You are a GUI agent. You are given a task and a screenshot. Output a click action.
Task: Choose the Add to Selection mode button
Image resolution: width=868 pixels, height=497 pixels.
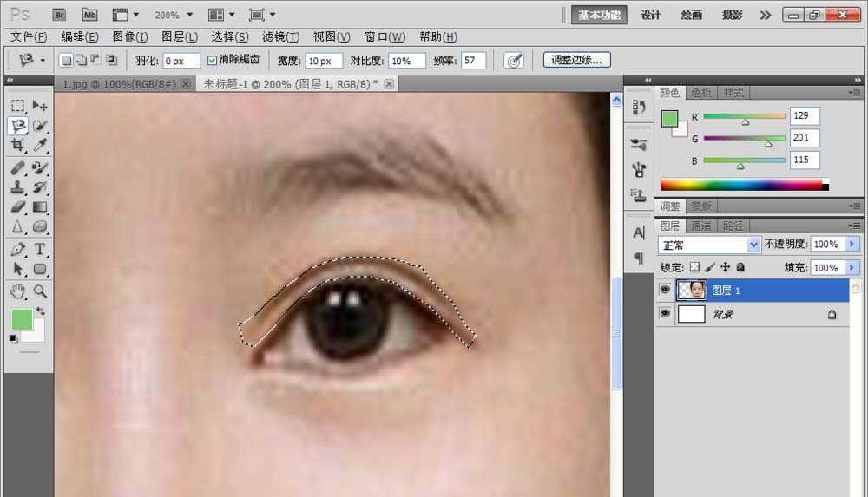tap(81, 60)
